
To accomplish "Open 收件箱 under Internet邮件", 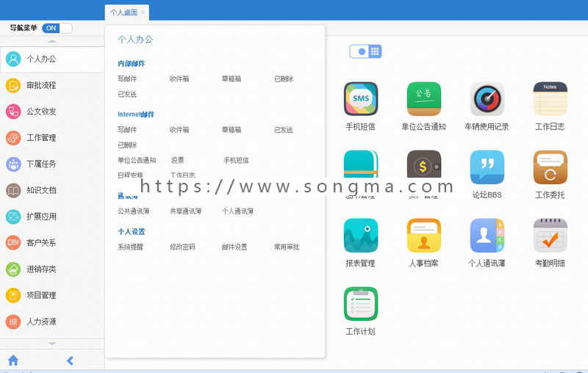I will (x=179, y=129).
